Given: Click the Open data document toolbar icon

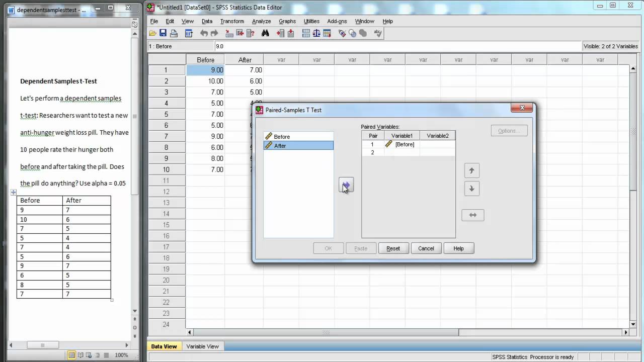Looking at the screenshot, I should click(152, 33).
